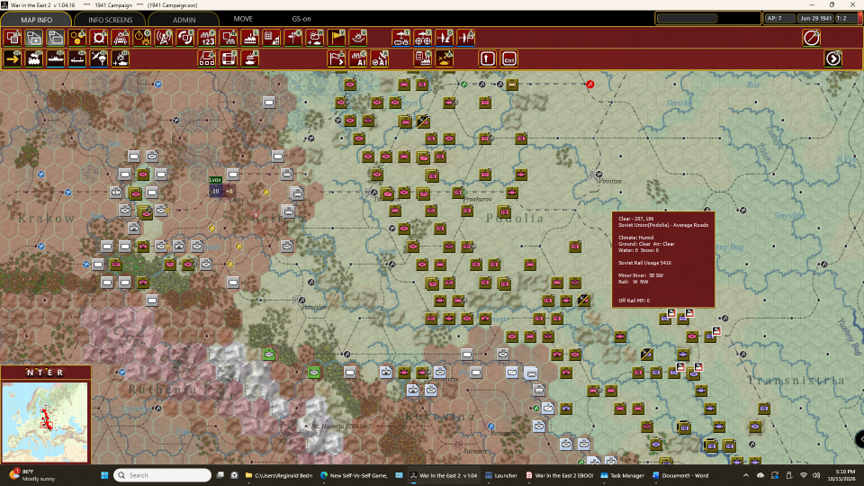Screen dimensions: 864x486
Task: Click the 123 troop numbers icon
Action: [x=207, y=38]
